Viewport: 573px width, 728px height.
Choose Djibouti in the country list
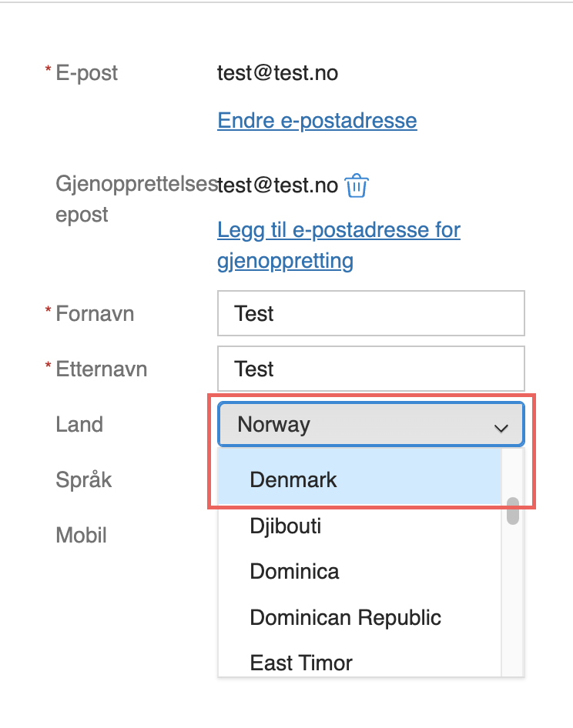(x=286, y=526)
